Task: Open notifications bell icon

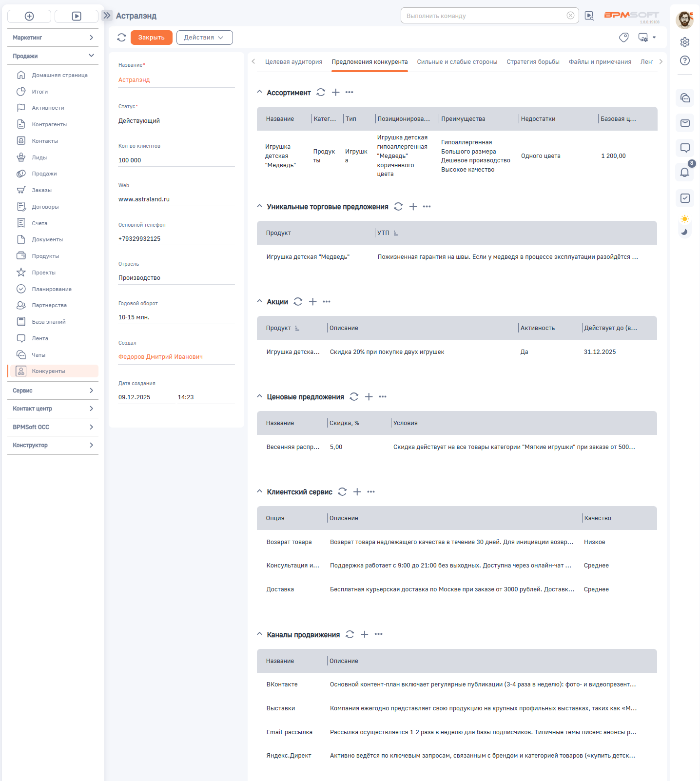Action: pyautogui.click(x=684, y=172)
